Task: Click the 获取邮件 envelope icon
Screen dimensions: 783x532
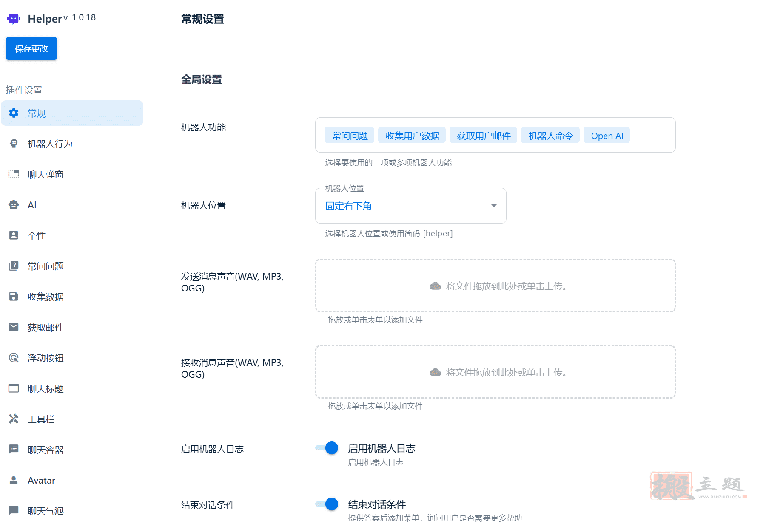Action: (x=14, y=327)
